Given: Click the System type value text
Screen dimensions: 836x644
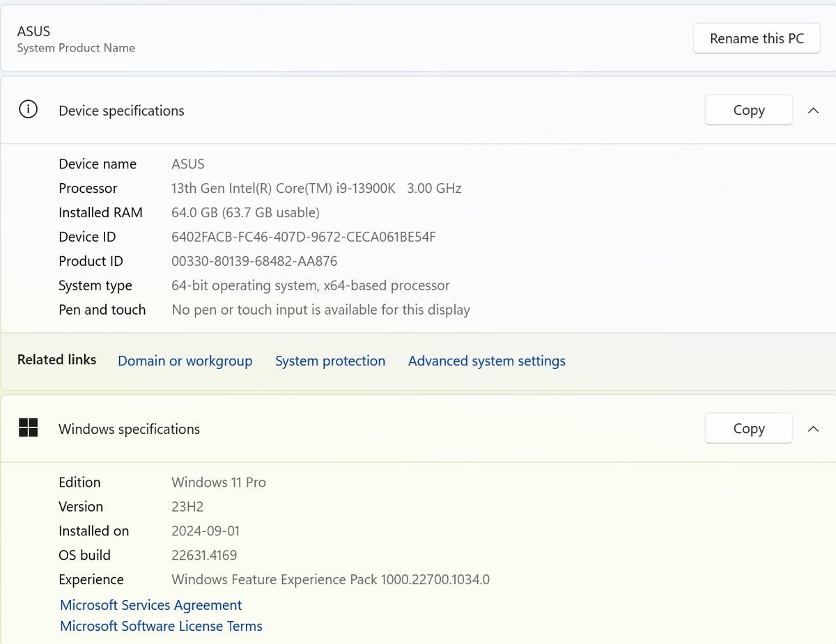Looking at the screenshot, I should [311, 285].
